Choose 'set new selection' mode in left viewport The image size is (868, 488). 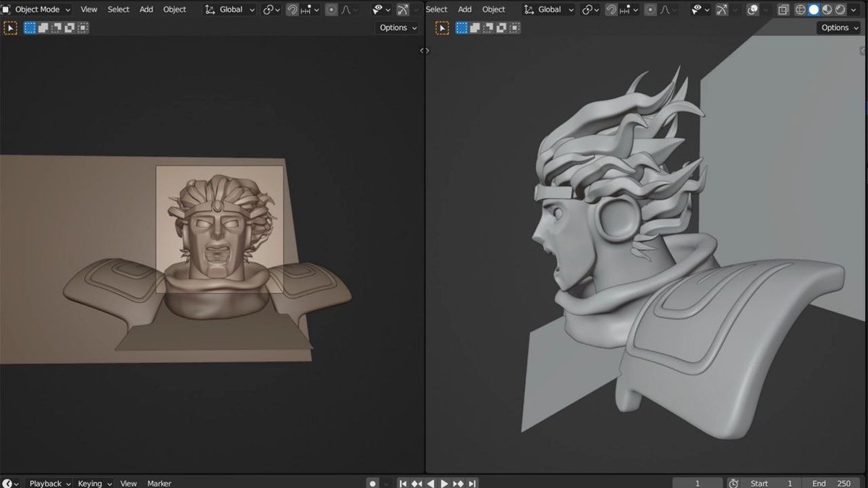pyautogui.click(x=30, y=27)
